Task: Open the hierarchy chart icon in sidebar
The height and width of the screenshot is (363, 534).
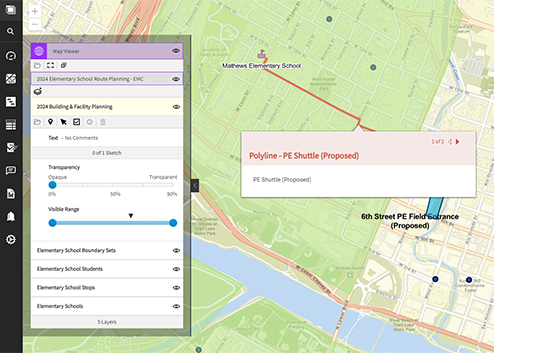Action: pos(11,101)
